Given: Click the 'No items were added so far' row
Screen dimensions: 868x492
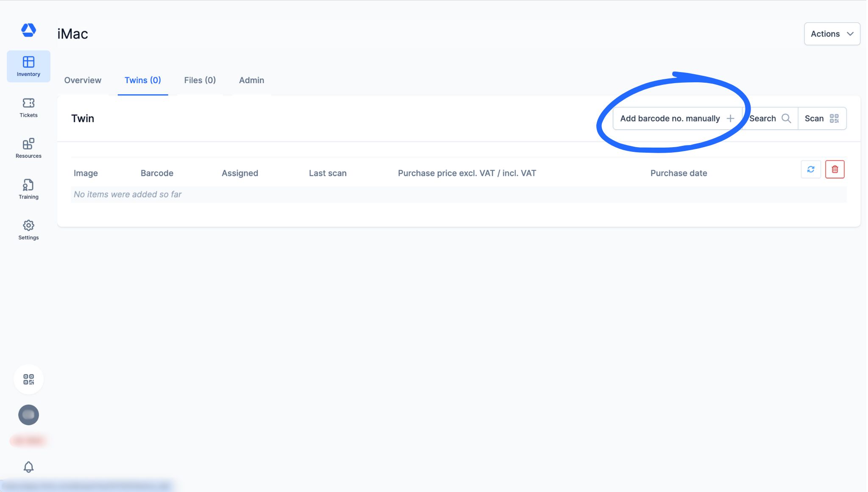Looking at the screenshot, I should click(x=459, y=194).
